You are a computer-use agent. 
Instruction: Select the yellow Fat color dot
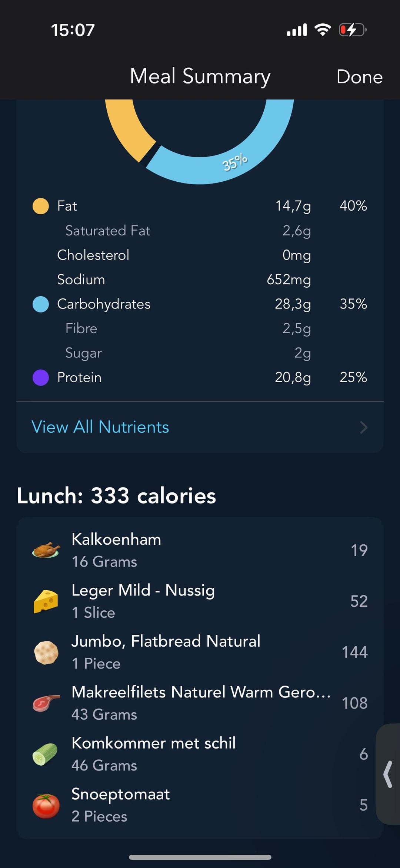pyautogui.click(x=41, y=206)
